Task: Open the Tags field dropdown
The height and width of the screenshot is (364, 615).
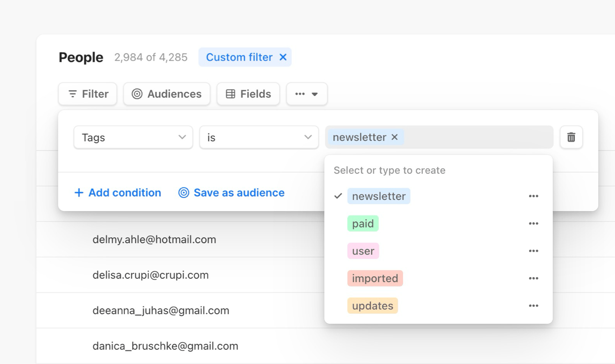Action: point(133,137)
